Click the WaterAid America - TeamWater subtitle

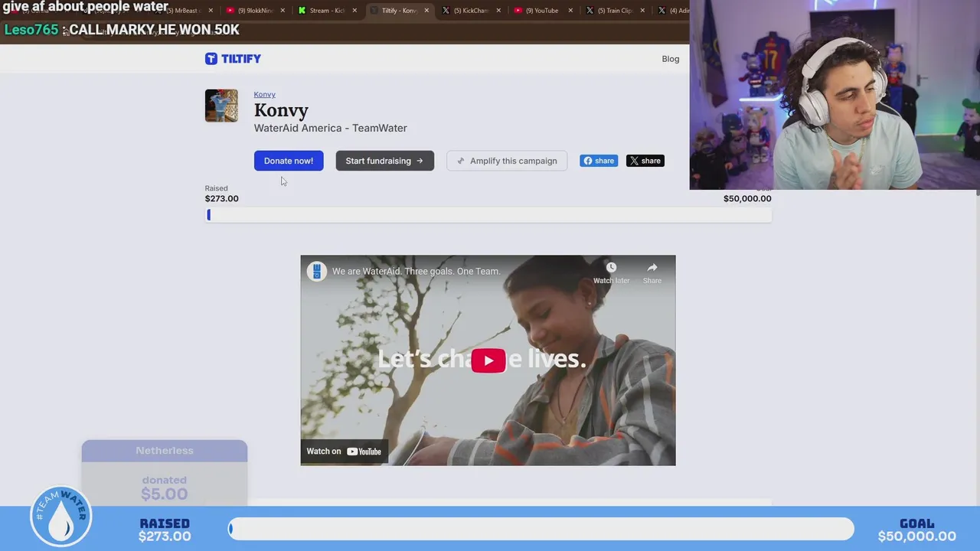tap(330, 128)
